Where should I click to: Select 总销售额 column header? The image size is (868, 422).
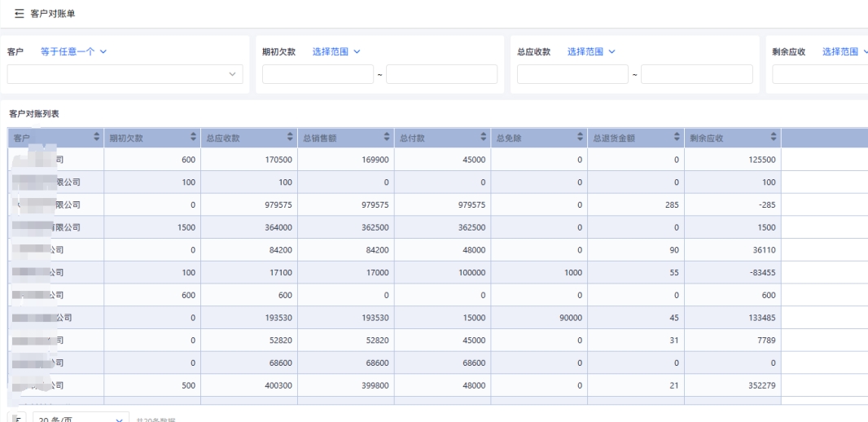coord(345,138)
